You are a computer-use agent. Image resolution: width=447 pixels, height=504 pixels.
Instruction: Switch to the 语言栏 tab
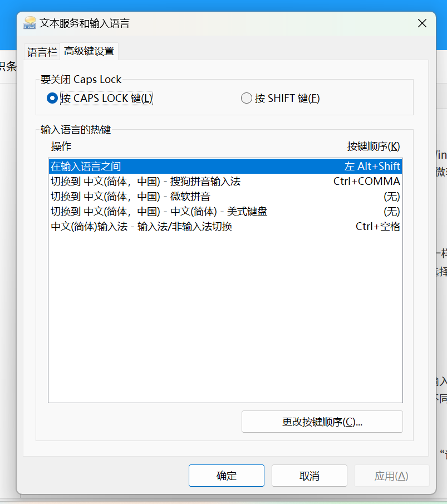pyautogui.click(x=42, y=52)
